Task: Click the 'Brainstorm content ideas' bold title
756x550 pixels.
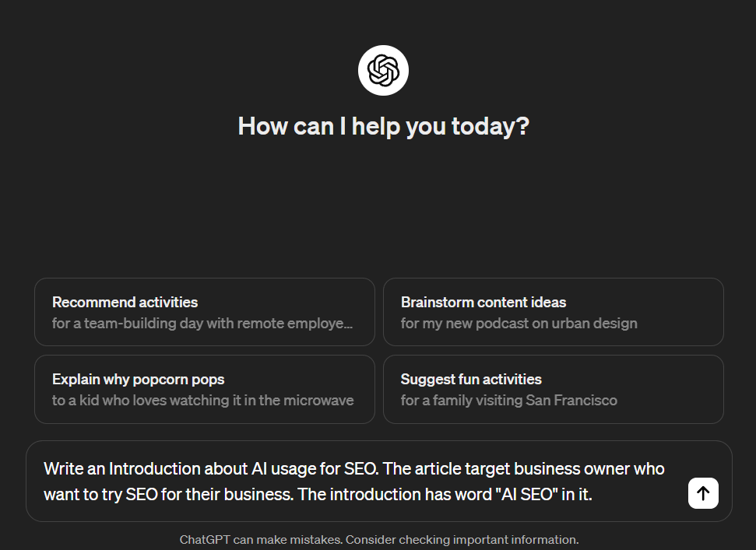Action: [x=483, y=302]
